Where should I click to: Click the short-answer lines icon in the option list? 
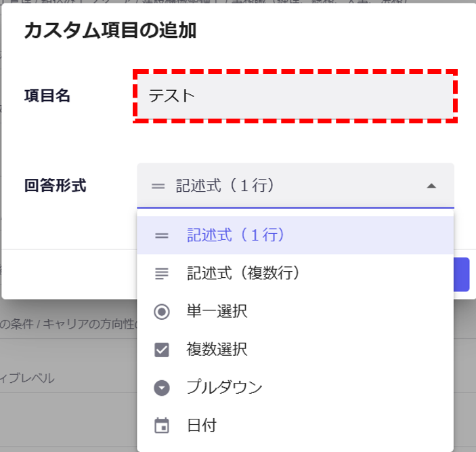pyautogui.click(x=161, y=236)
